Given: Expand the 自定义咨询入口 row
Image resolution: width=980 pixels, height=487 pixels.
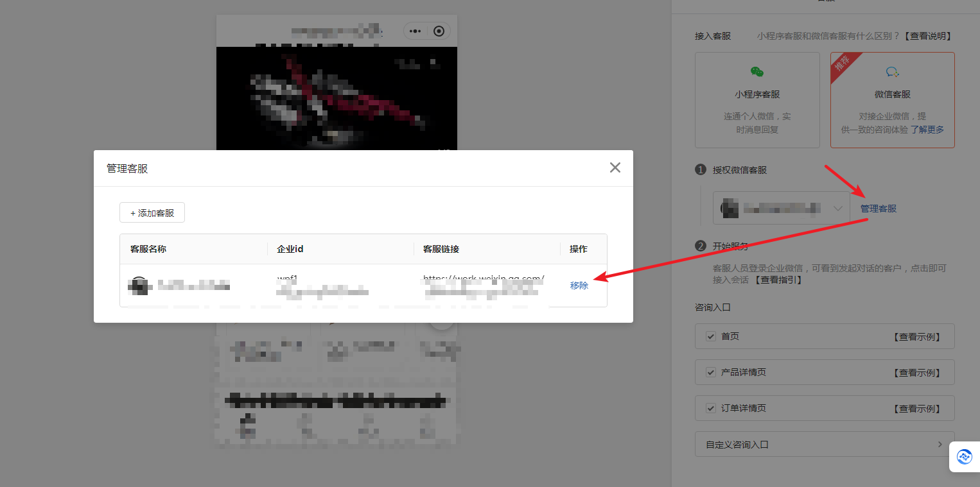Looking at the screenshot, I should click(825, 444).
